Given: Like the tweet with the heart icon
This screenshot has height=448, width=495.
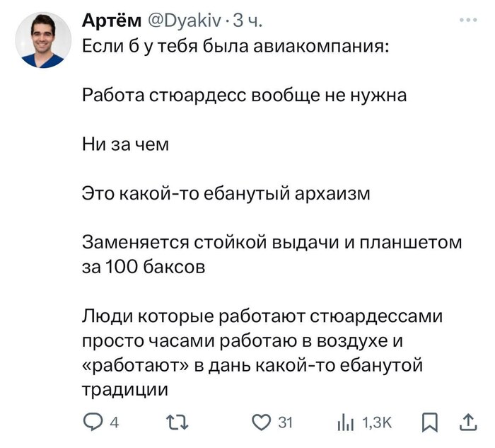Looking at the screenshot, I should pos(263,423).
